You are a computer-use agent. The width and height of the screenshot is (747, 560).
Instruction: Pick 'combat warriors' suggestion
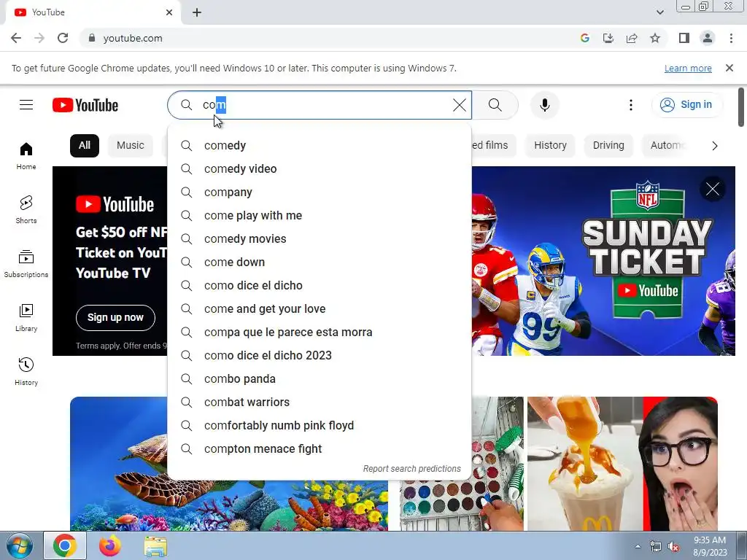coord(320,402)
